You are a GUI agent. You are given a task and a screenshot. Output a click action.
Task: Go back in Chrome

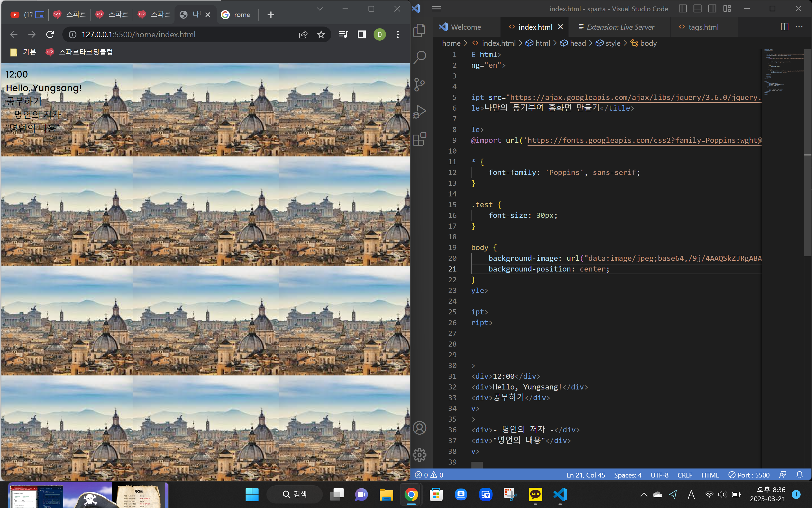pyautogui.click(x=14, y=34)
